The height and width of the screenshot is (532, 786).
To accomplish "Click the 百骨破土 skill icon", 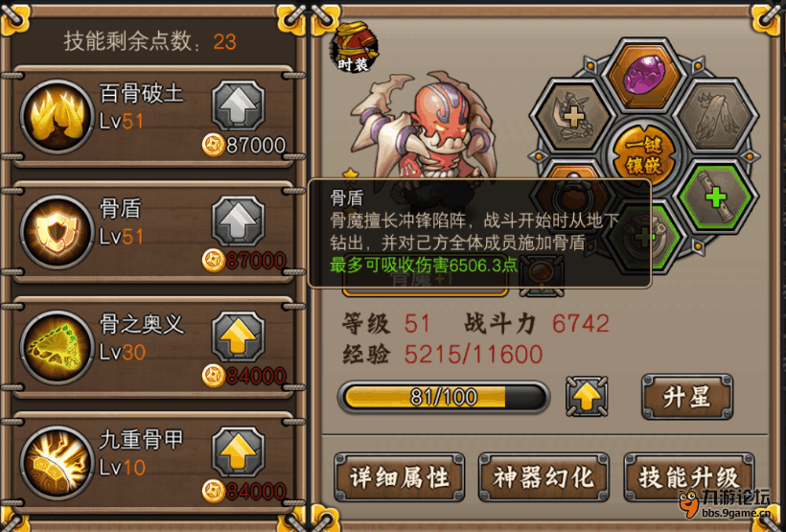I will point(58,116).
